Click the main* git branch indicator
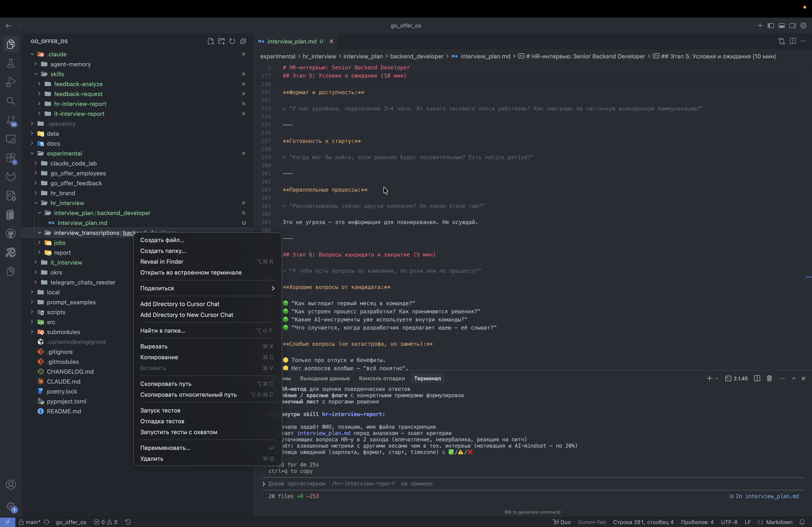 click(x=33, y=522)
